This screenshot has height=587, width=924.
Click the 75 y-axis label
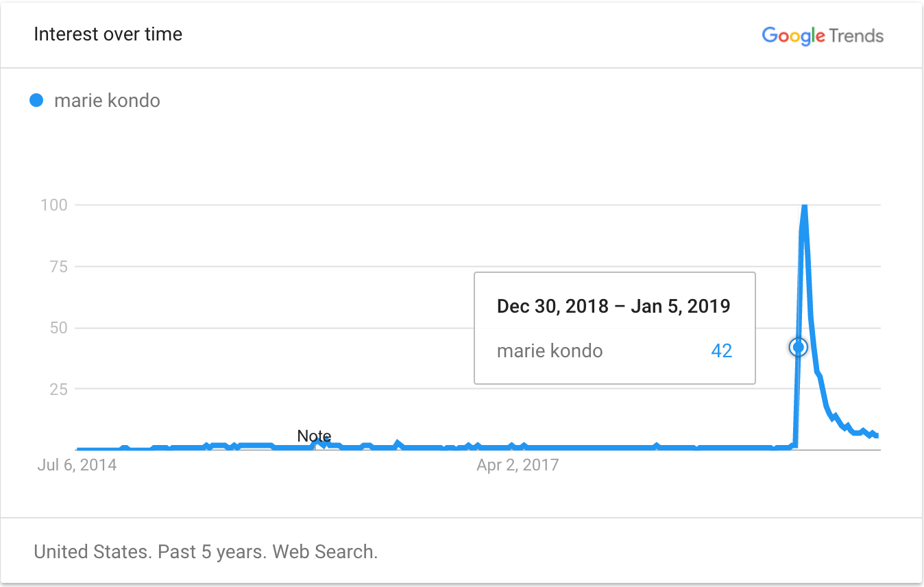pyautogui.click(x=58, y=266)
